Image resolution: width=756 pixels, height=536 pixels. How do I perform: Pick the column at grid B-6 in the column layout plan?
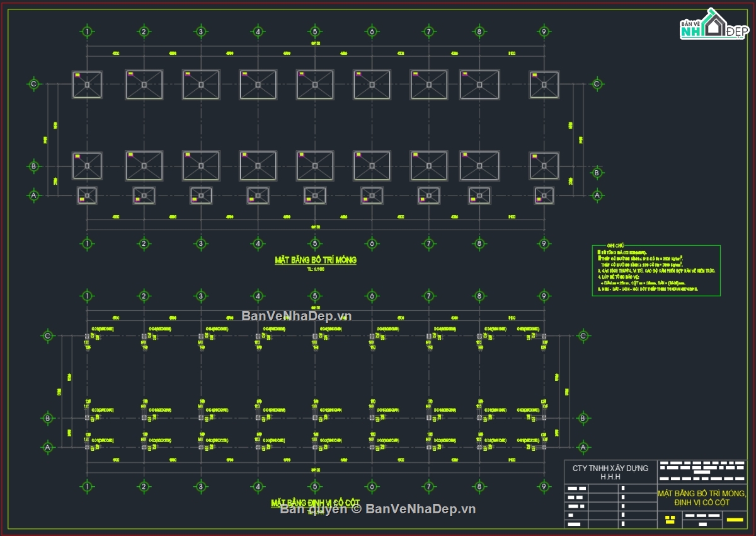372,417
